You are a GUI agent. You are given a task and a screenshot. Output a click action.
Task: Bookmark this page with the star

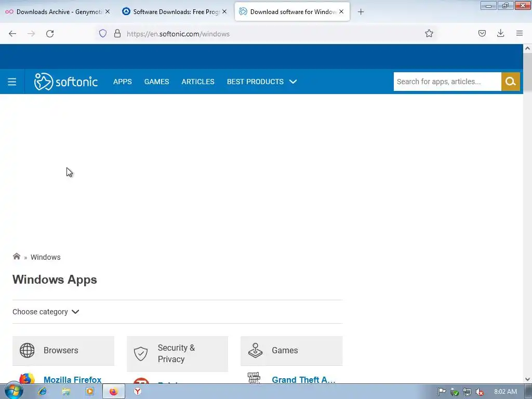pos(429,33)
